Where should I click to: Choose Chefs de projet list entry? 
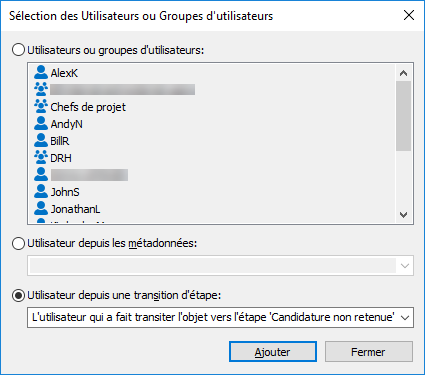[88, 107]
